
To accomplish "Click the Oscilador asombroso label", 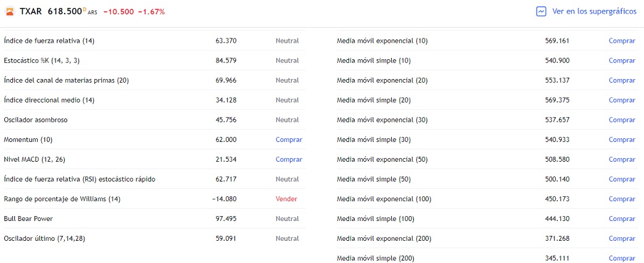I will tap(36, 120).
